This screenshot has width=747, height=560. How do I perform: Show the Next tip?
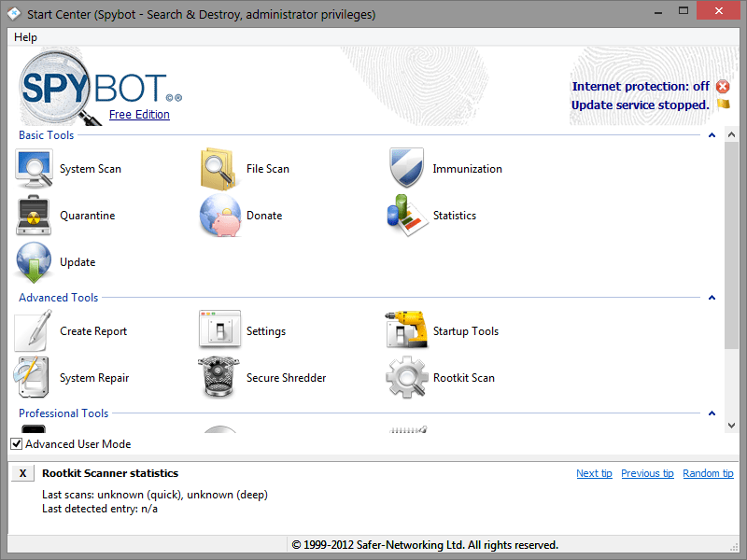click(594, 473)
